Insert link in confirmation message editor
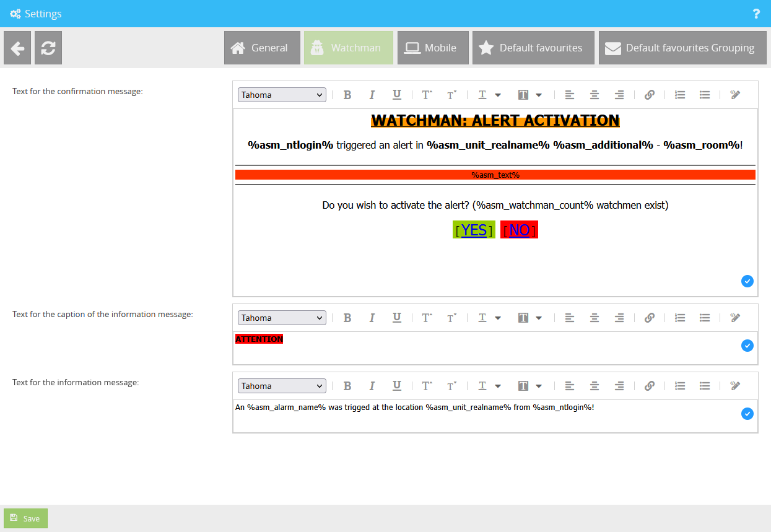Screen dimensions: 771x532 click(650, 95)
